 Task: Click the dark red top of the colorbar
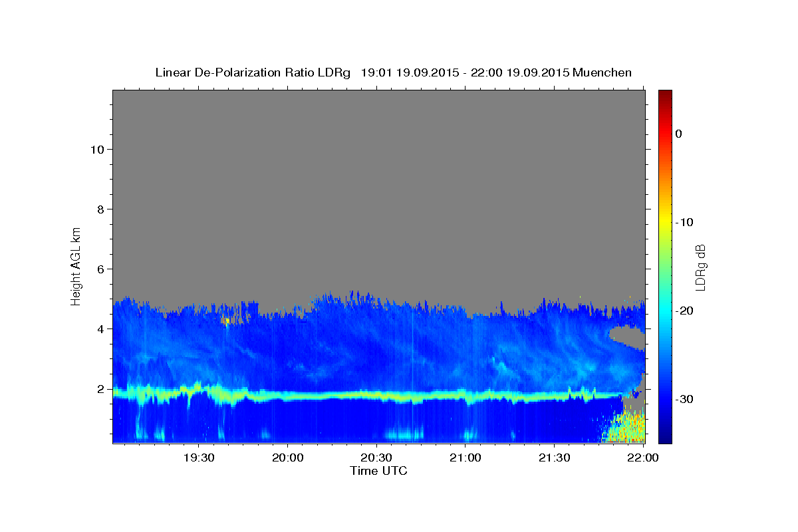(x=665, y=95)
